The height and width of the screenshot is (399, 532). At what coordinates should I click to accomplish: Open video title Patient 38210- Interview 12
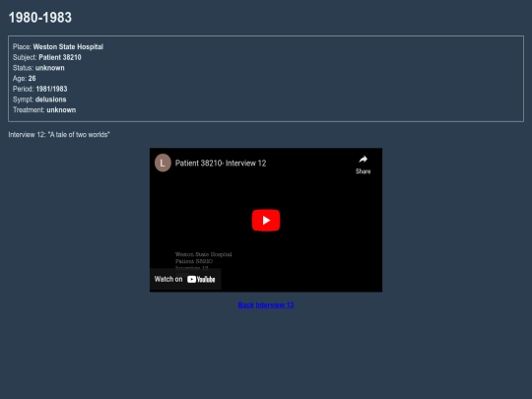tap(221, 164)
